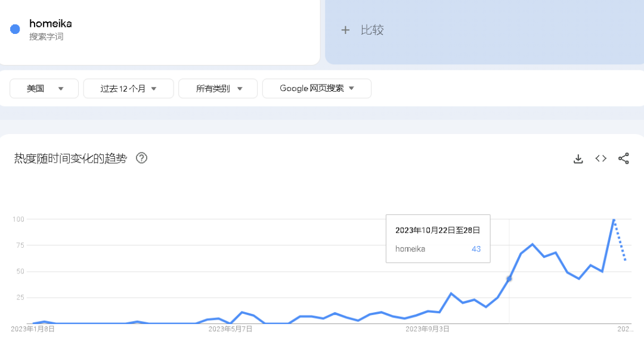Click the embed code icon
Image resolution: width=644 pixels, height=358 pixels.
coord(601,158)
